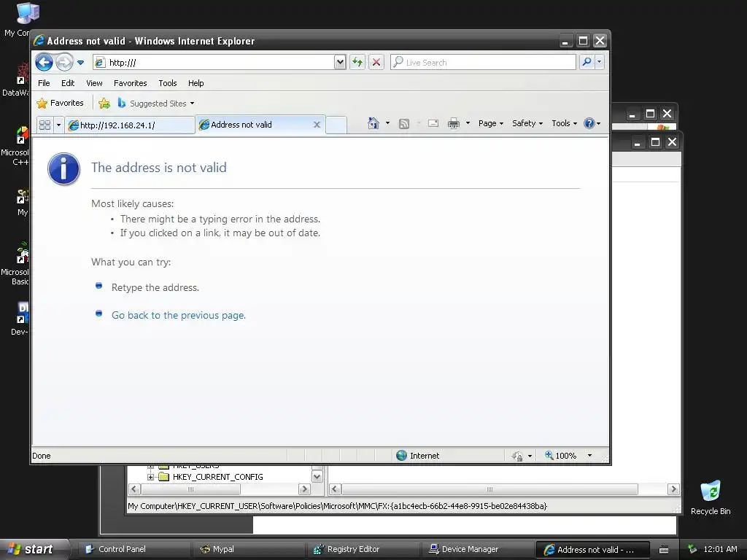Close the Address not valid tab
747x560 pixels.
pos(317,125)
